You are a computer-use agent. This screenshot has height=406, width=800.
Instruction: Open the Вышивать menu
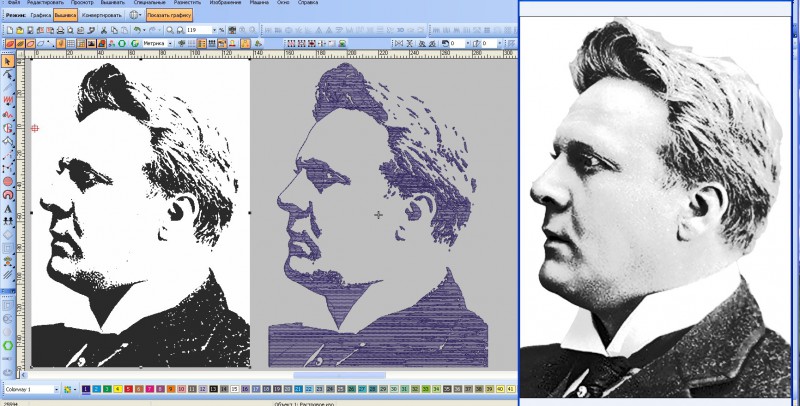click(x=113, y=3)
